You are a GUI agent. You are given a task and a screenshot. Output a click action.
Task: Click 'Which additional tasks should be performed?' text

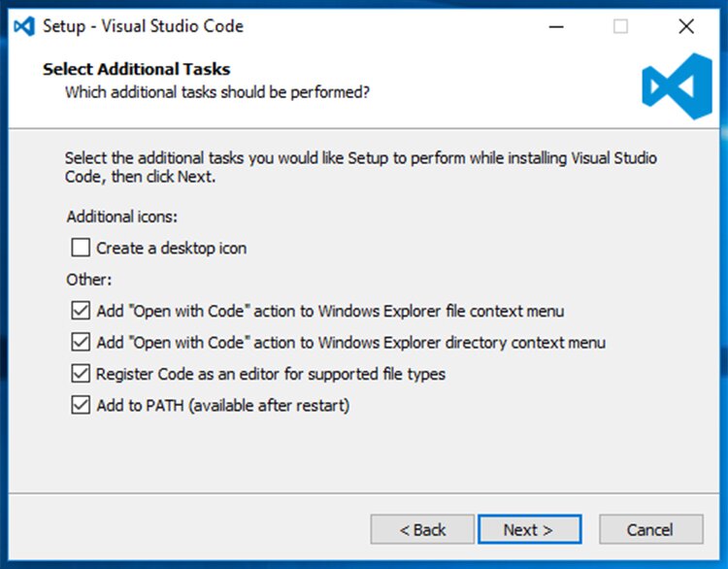[217, 92]
